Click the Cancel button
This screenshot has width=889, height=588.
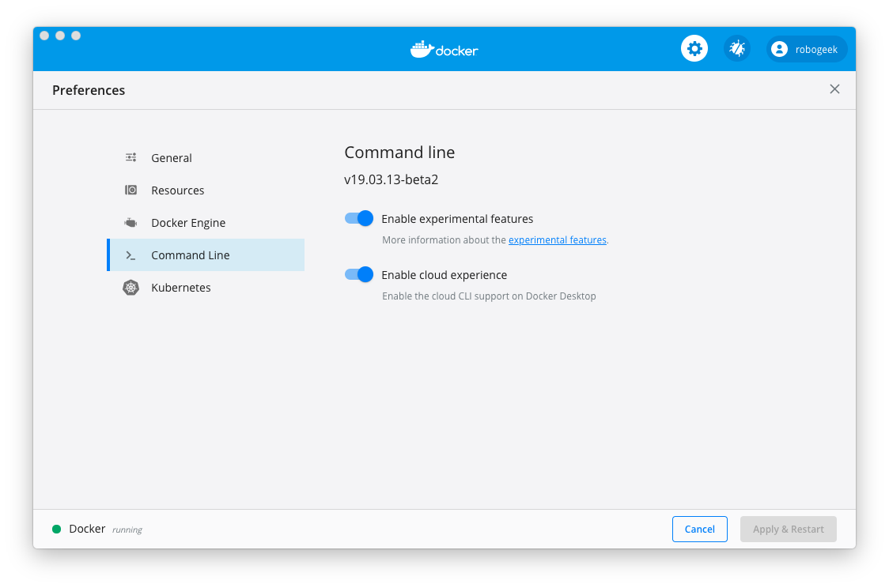tap(700, 529)
